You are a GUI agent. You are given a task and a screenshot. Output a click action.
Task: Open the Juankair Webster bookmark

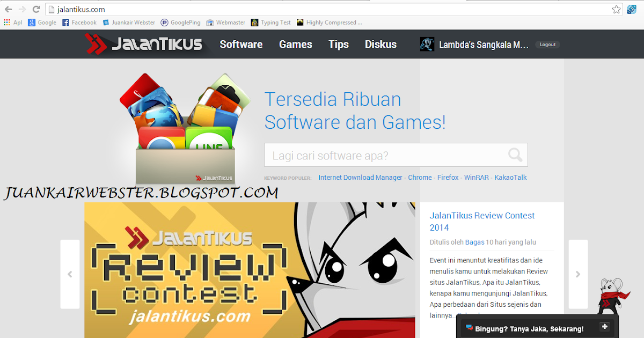pos(129,23)
